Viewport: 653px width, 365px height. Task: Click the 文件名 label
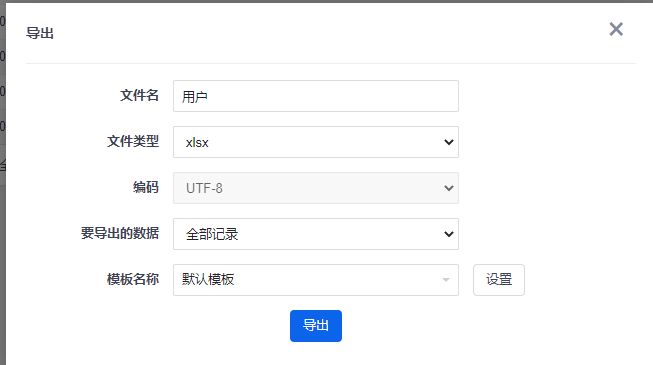139,95
